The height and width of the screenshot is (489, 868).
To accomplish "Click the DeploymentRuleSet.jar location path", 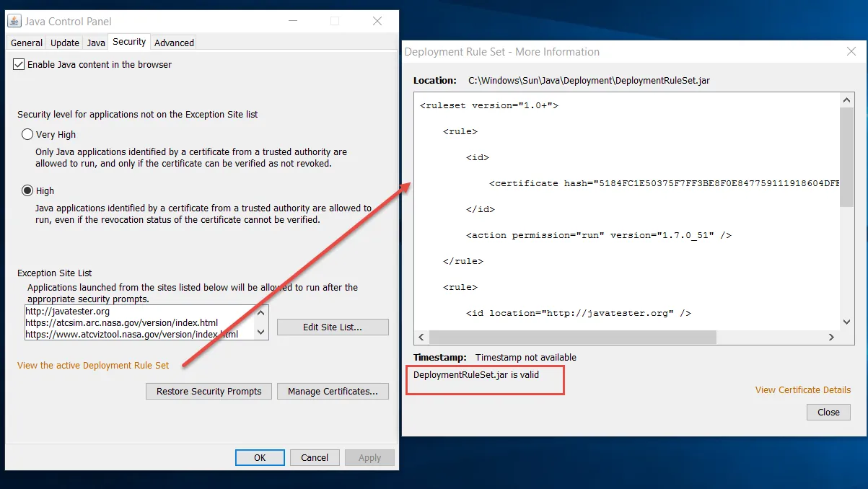I will (x=589, y=80).
